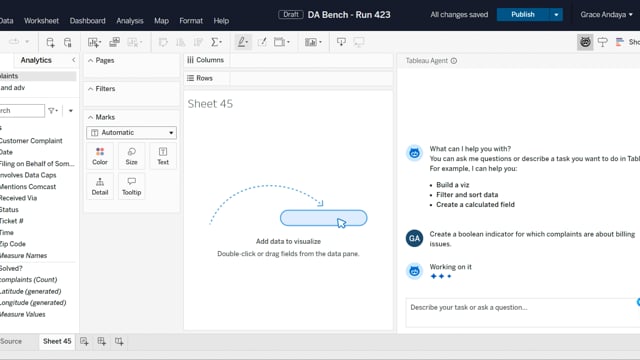
Task: Collapse the Marks card
Action: [90, 117]
